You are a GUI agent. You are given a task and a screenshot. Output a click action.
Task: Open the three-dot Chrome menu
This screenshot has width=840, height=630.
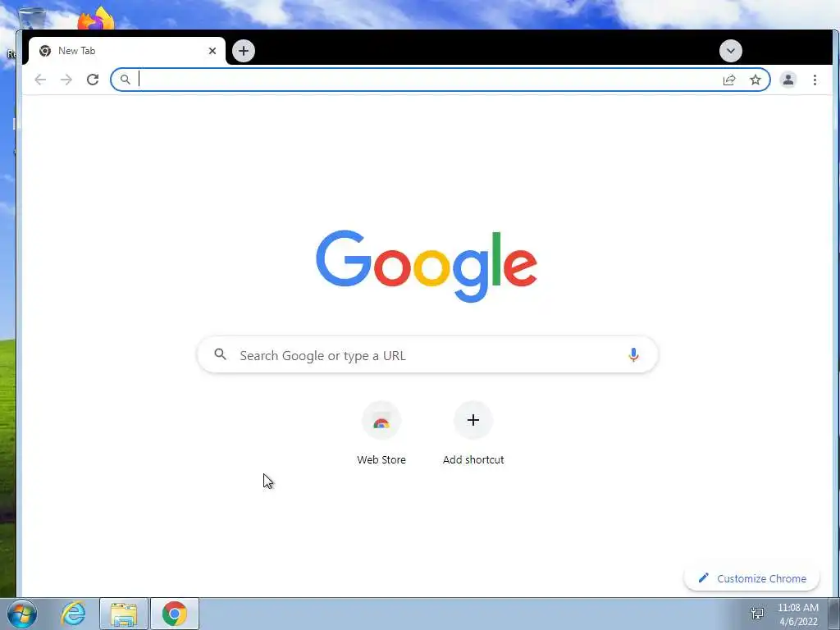click(x=815, y=80)
